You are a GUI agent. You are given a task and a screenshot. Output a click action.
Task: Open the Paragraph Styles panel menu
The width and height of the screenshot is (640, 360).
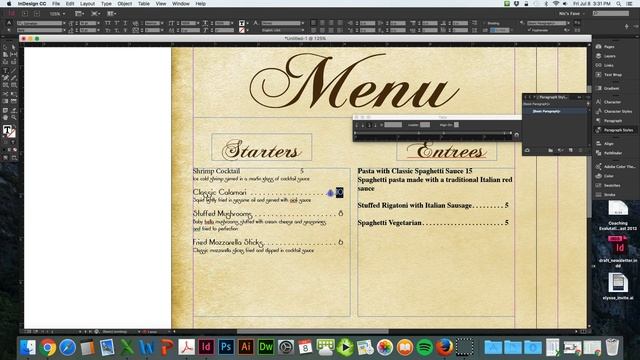[x=588, y=97]
